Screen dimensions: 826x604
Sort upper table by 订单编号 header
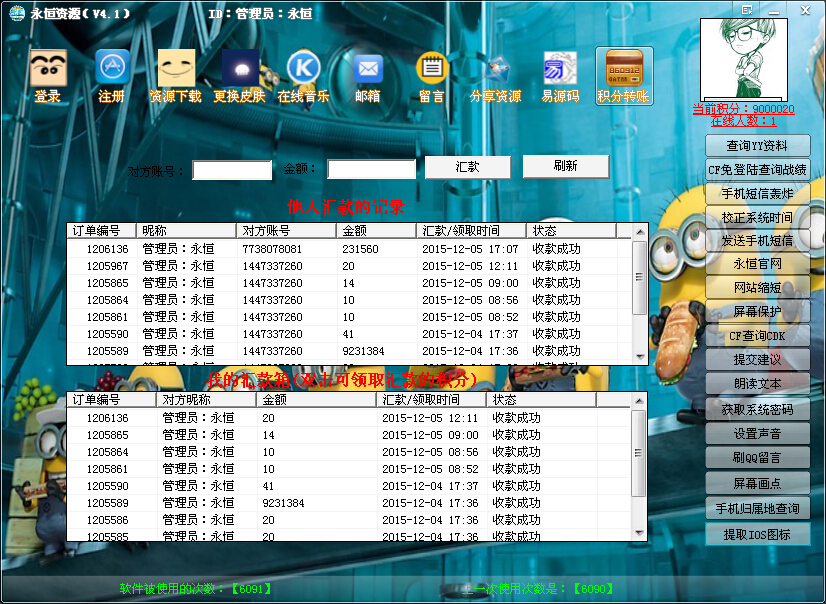coord(102,231)
